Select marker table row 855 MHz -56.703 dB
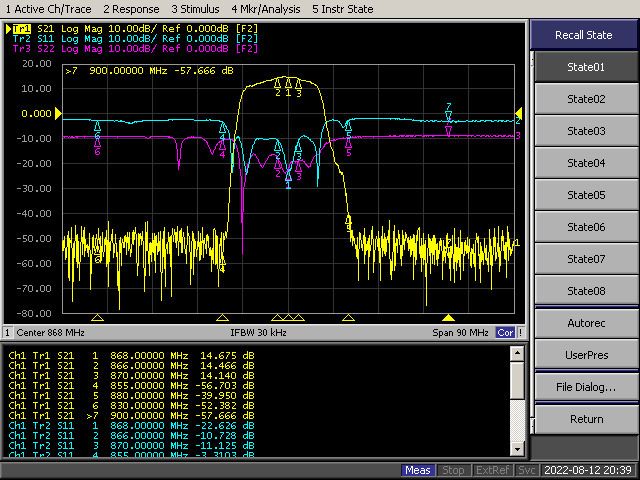The width and height of the screenshot is (640, 480). pos(131,386)
